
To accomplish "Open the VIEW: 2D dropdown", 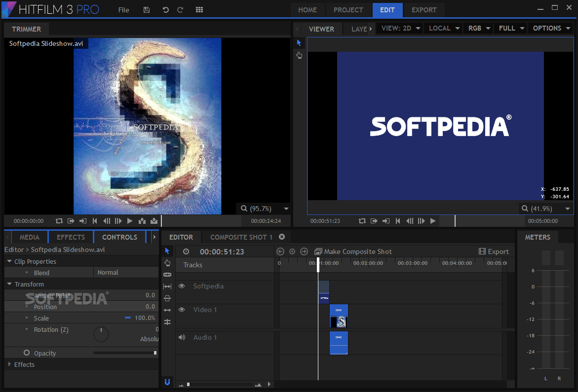I will [401, 28].
